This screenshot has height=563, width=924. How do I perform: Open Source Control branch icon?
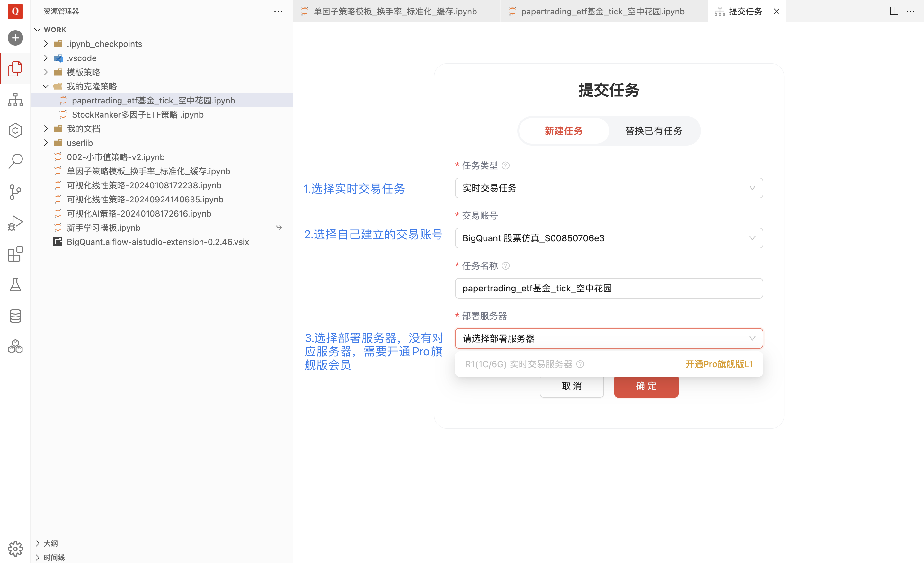coord(15,192)
